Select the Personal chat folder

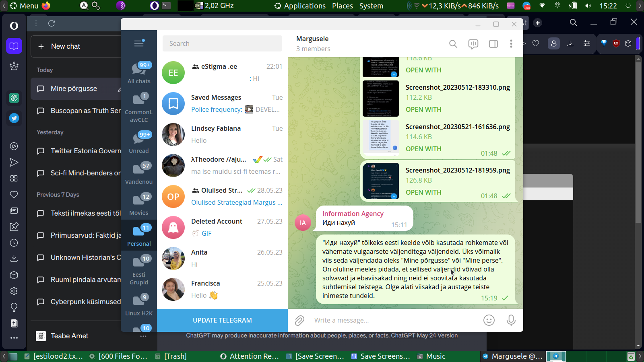(139, 235)
